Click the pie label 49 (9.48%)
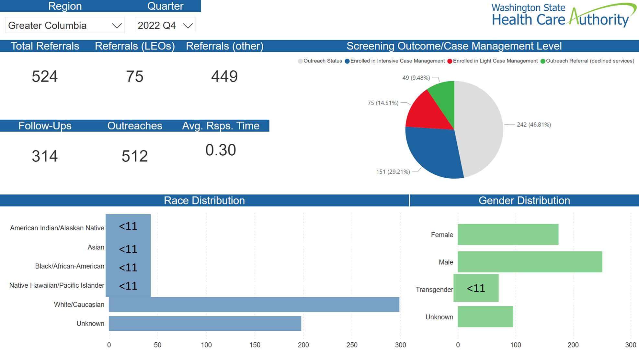 (x=416, y=78)
